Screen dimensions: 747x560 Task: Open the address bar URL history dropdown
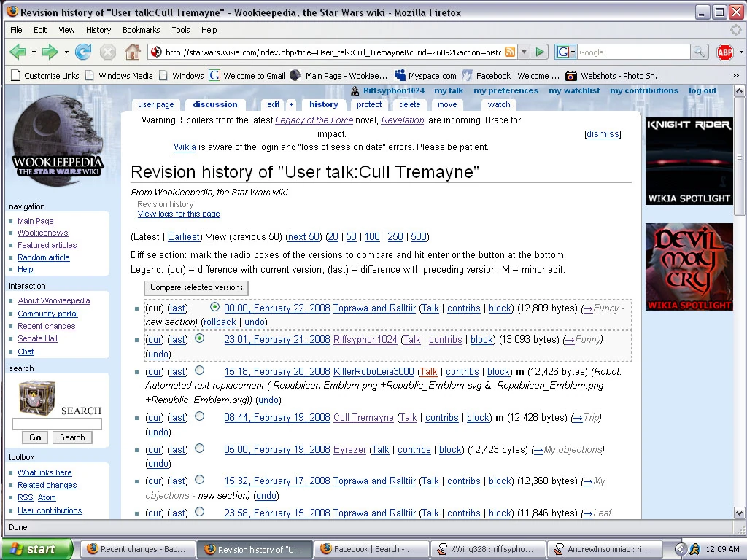(x=523, y=52)
